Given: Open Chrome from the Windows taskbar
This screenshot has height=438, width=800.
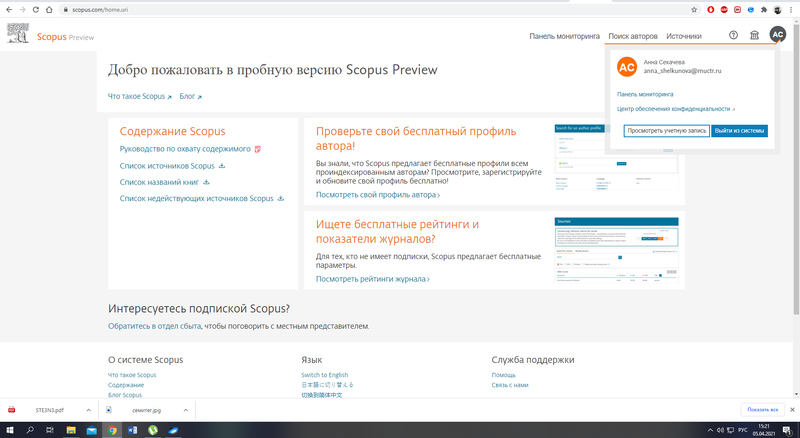Looking at the screenshot, I should tap(112, 430).
